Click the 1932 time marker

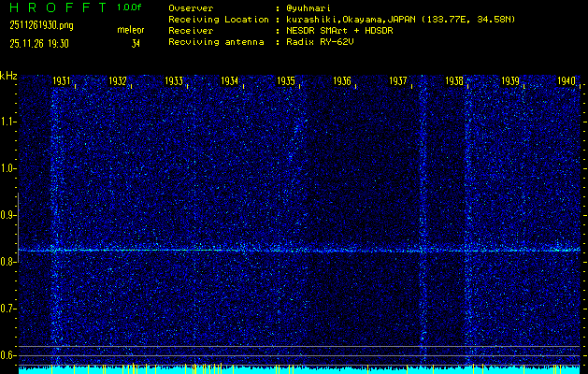(118, 81)
